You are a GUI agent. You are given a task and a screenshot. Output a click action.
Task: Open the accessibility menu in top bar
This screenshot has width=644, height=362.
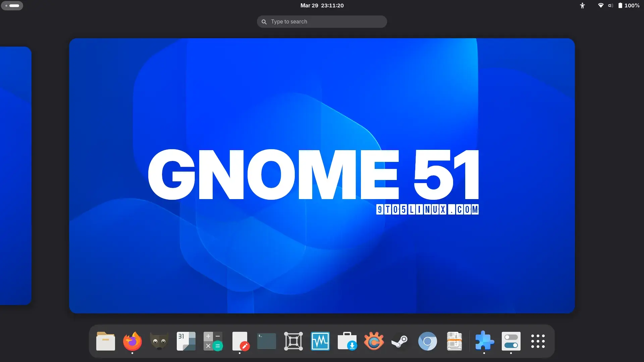[x=583, y=5]
